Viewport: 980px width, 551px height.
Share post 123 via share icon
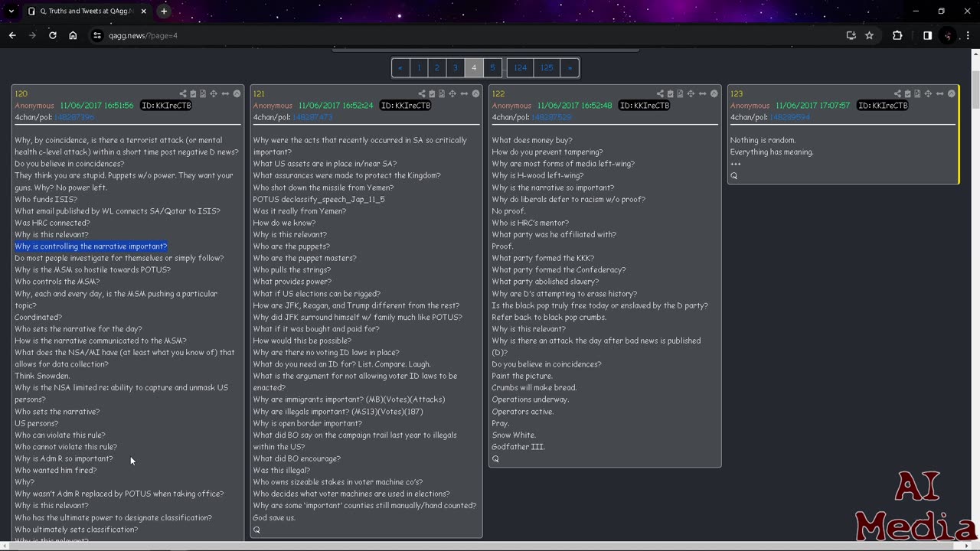click(897, 93)
